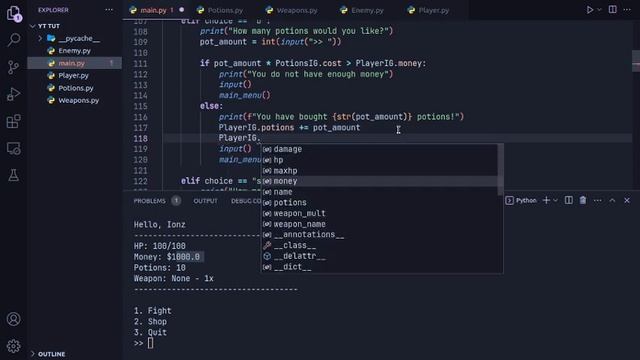Viewport: 640px width, 360px height.
Task: Run the Python file with play button
Action: pos(590,10)
